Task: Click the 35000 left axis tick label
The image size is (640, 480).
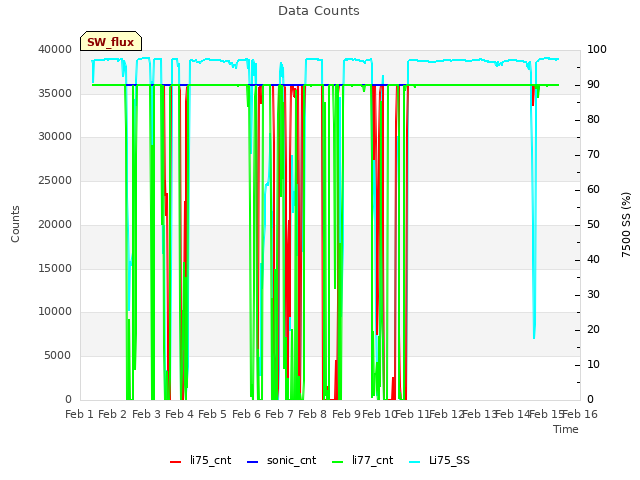Action: click(x=55, y=93)
